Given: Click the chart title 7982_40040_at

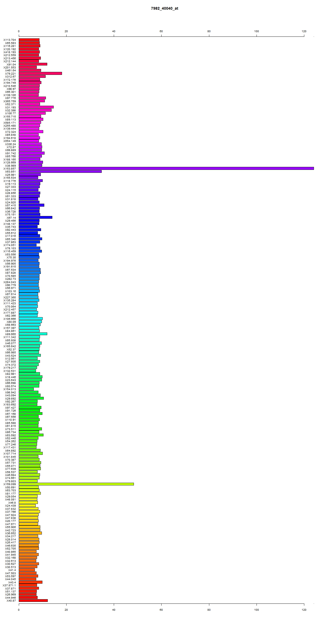Looking at the screenshot, I should 164,8.
